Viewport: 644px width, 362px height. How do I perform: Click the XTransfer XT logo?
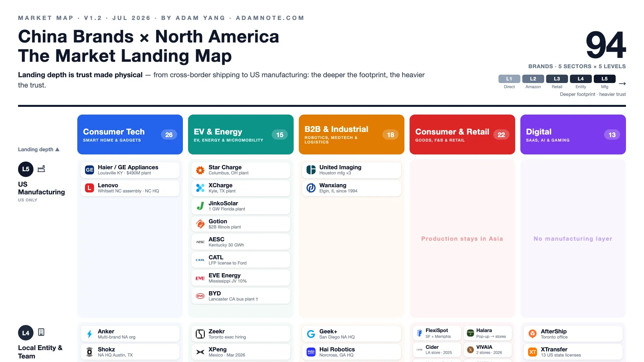point(533,352)
